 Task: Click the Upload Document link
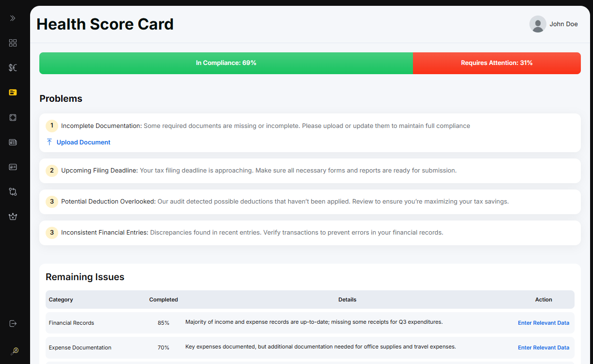pos(83,142)
